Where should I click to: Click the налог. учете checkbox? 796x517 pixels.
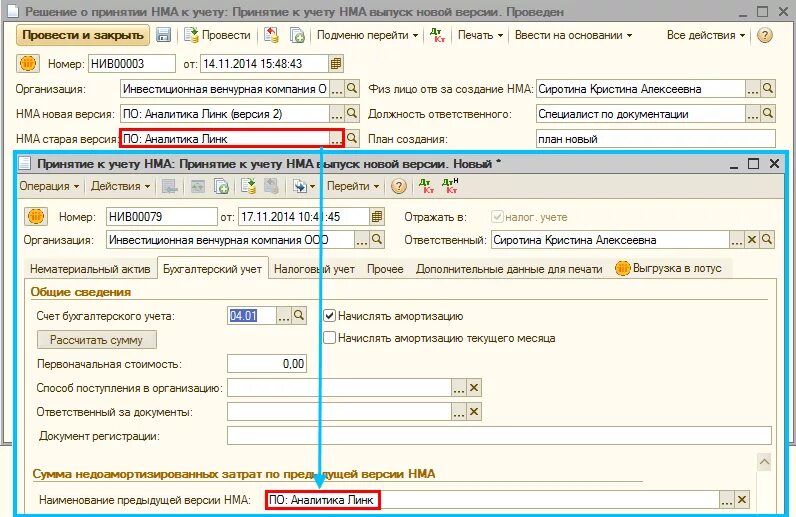497,217
